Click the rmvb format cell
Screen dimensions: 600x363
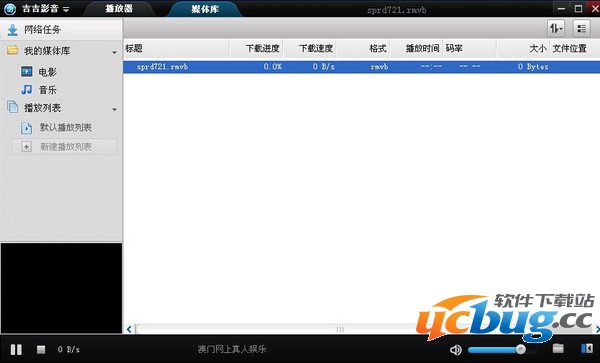click(x=379, y=67)
